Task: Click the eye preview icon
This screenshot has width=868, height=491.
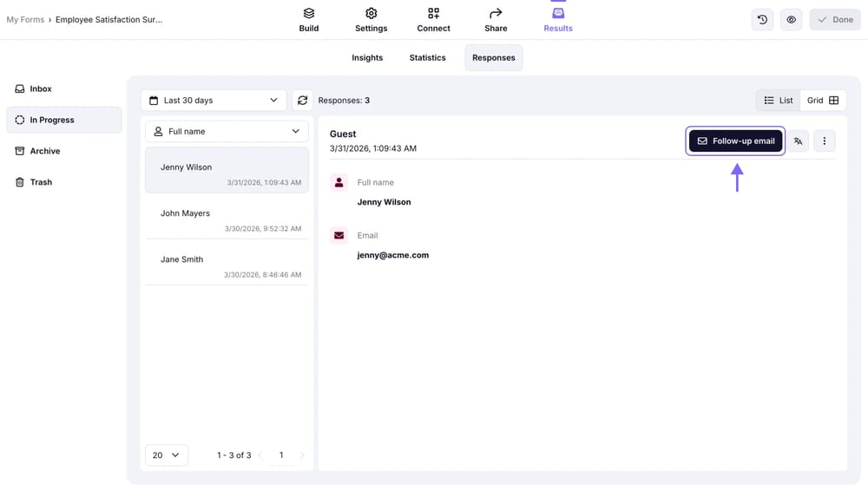Action: pos(791,20)
